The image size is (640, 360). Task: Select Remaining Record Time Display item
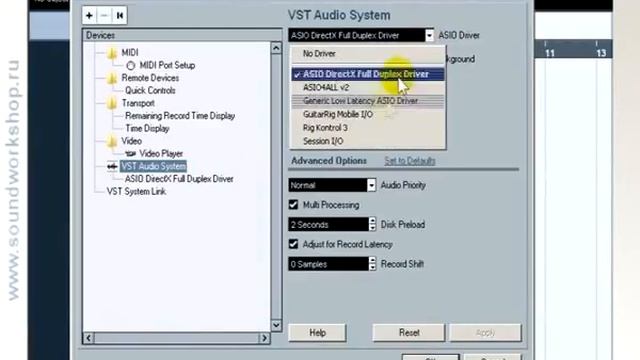pyautogui.click(x=180, y=116)
